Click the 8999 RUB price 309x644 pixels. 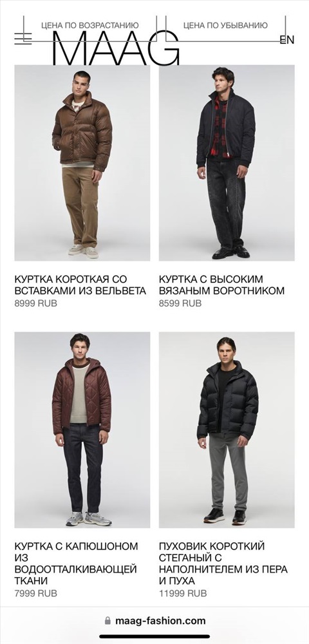pyautogui.click(x=35, y=303)
